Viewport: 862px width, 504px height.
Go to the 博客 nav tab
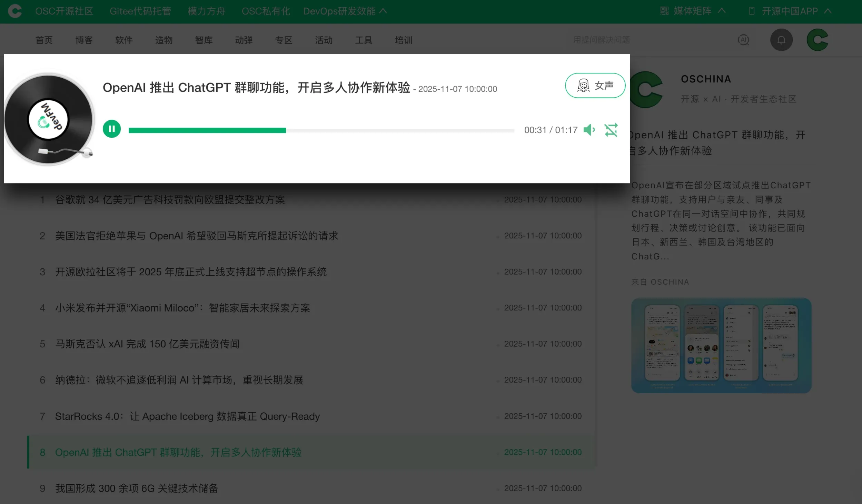[x=84, y=40]
